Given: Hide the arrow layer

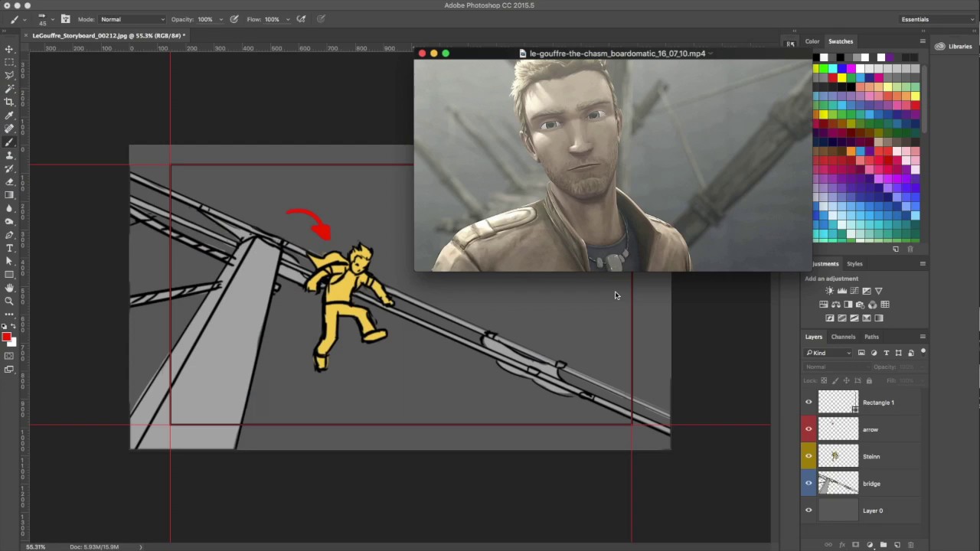Looking at the screenshot, I should click(808, 429).
